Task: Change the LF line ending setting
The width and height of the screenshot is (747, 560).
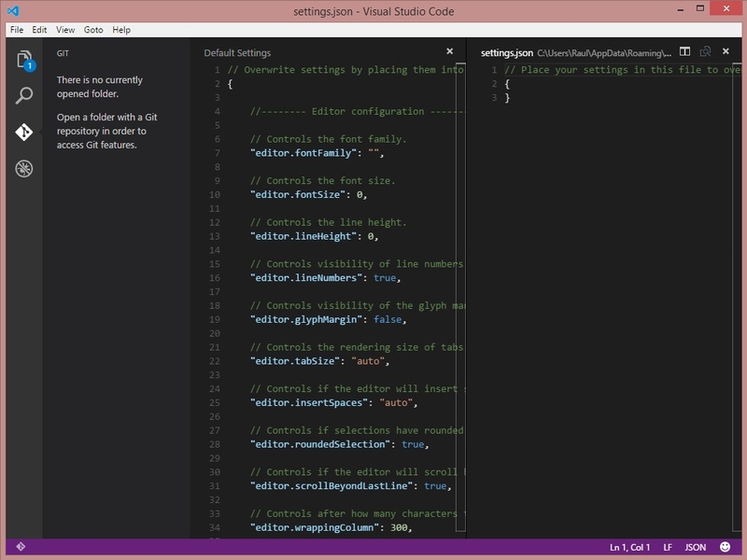Action: [x=668, y=547]
